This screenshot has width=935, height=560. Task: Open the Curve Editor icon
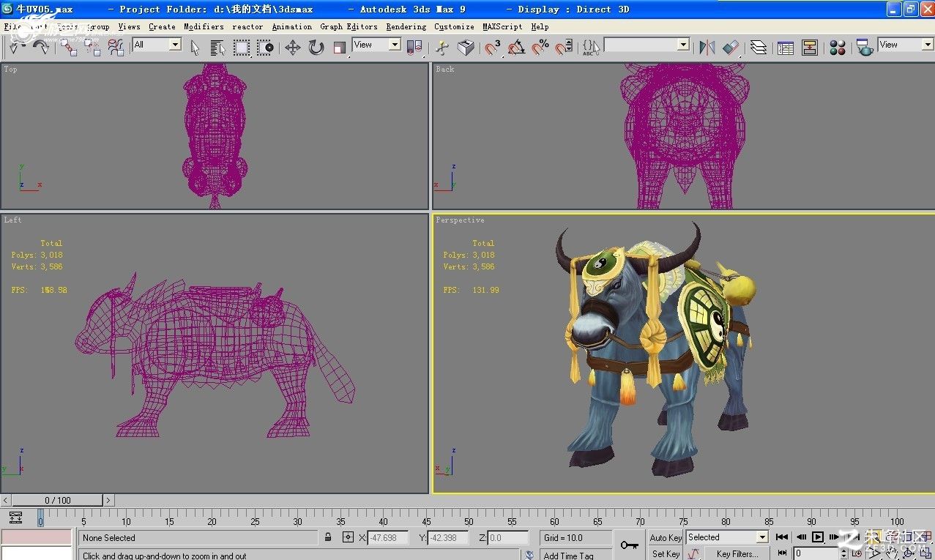coord(786,48)
